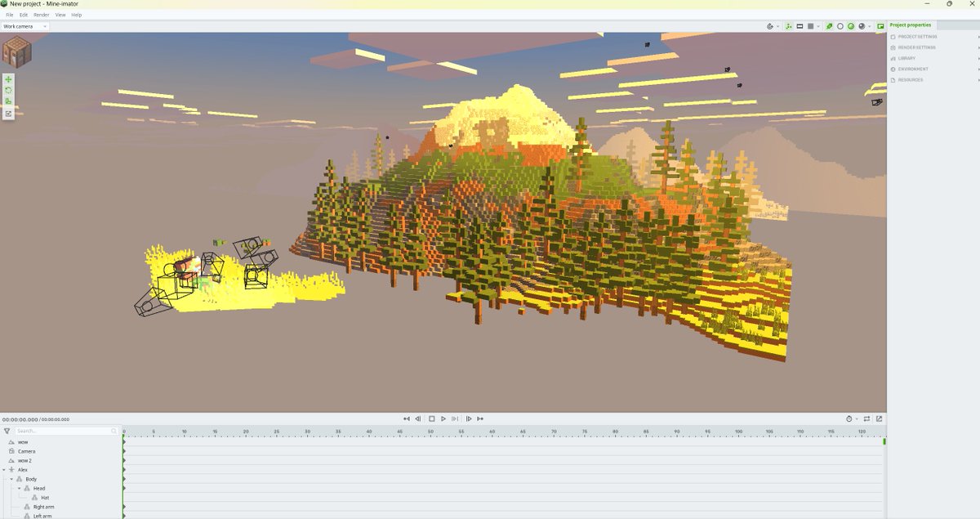Select the Head part in timeline list
This screenshot has height=519, width=980.
click(x=39, y=488)
